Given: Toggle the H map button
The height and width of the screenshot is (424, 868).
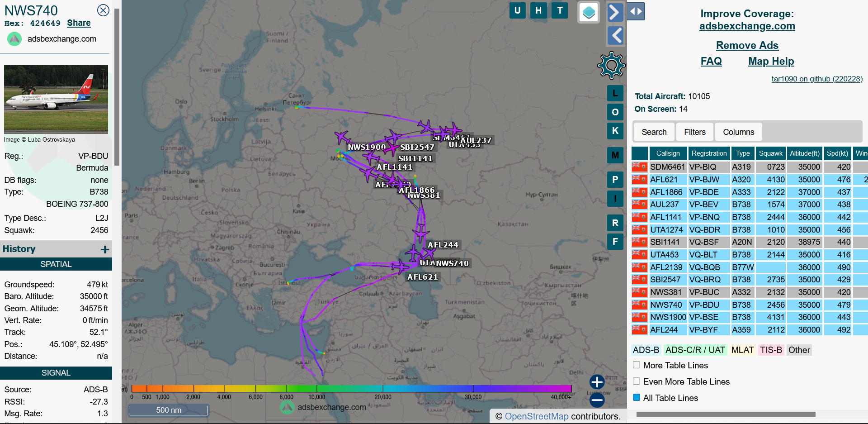Looking at the screenshot, I should pos(538,10).
